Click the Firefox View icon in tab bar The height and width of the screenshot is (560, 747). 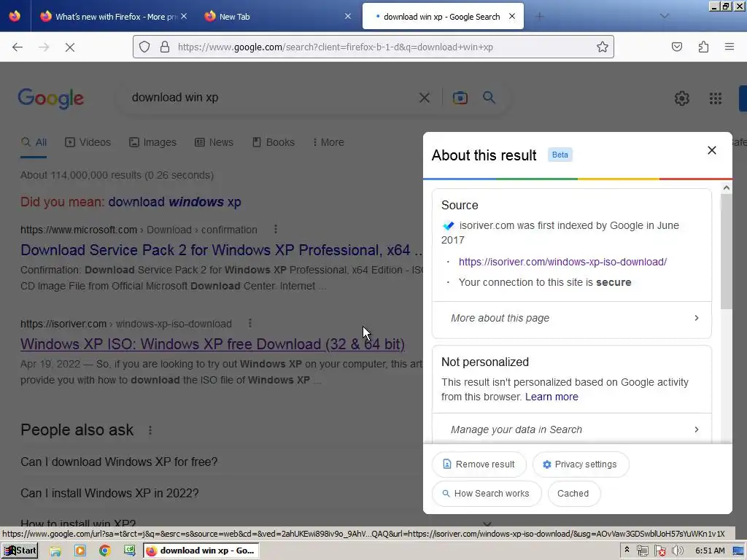15,16
